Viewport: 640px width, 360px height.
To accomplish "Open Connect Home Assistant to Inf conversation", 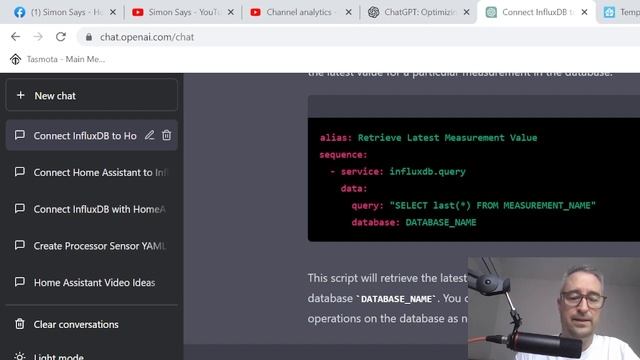I will coord(91,172).
